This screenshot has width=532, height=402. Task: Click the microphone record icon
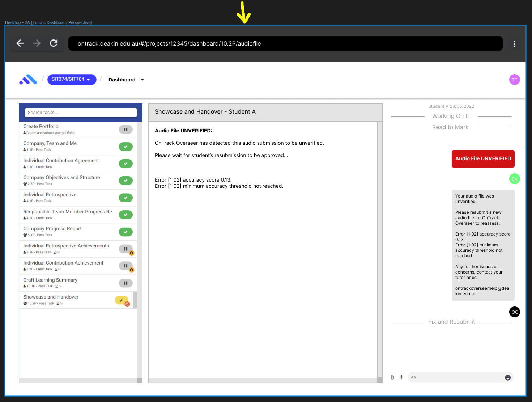point(401,377)
